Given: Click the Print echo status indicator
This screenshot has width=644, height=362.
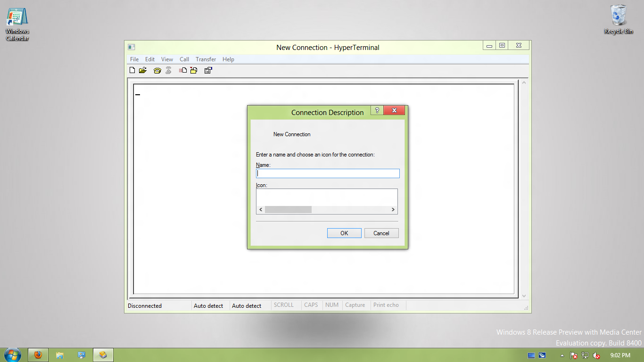Looking at the screenshot, I should pos(386,305).
